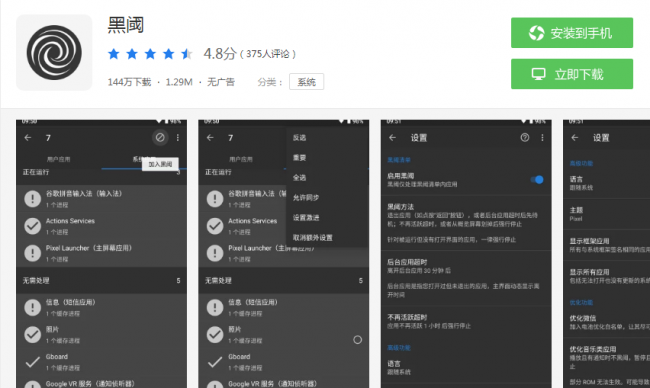Image resolution: width=650 pixels, height=388 pixels.
Task: Click the 无广告 label
Action: [221, 82]
